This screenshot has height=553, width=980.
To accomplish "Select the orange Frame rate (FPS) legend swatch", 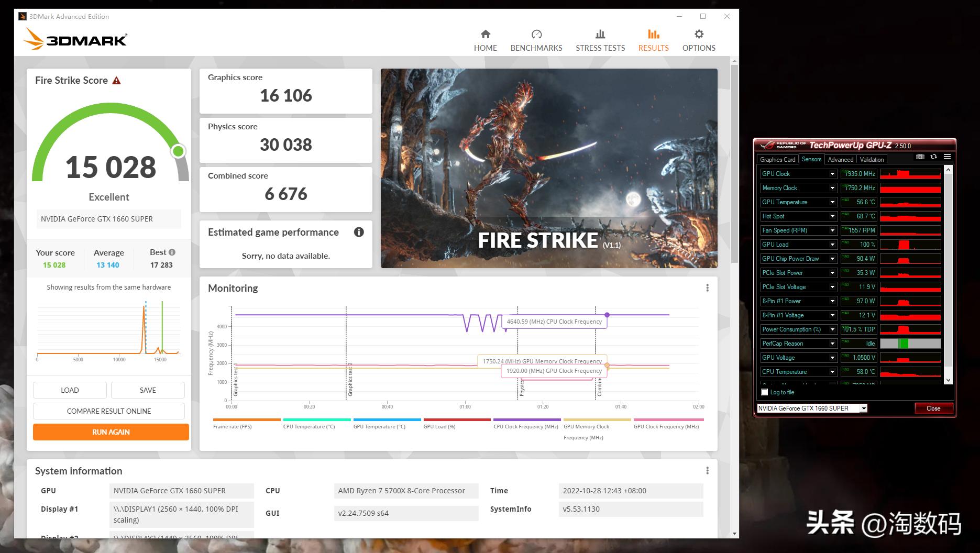I will tap(246, 419).
